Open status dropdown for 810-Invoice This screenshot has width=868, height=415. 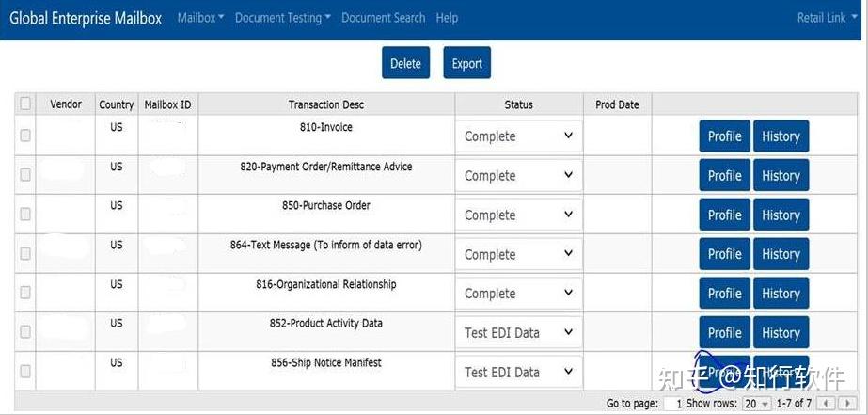coord(519,136)
